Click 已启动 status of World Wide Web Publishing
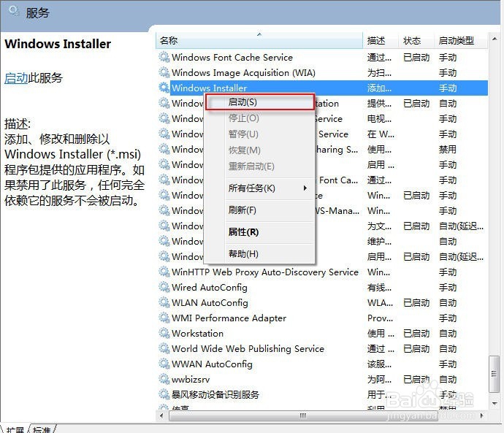 [416, 349]
